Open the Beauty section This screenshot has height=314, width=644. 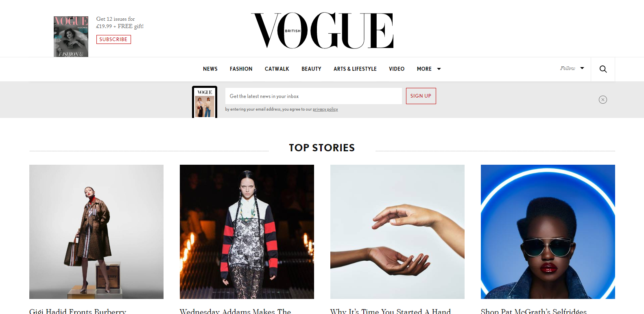(311, 69)
